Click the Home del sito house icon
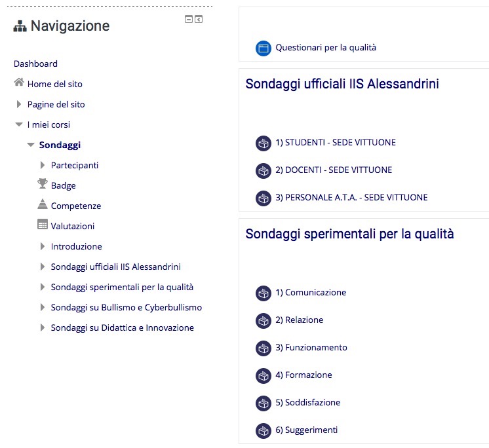Screen dimensions: 489x448 [x=19, y=83]
